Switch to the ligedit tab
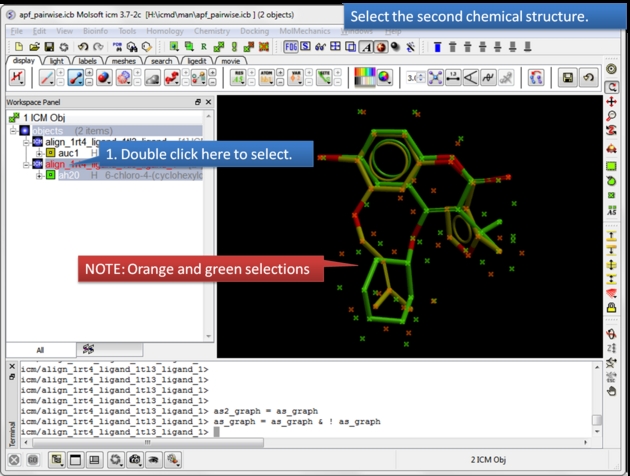This screenshot has height=476, width=630. 197,61
